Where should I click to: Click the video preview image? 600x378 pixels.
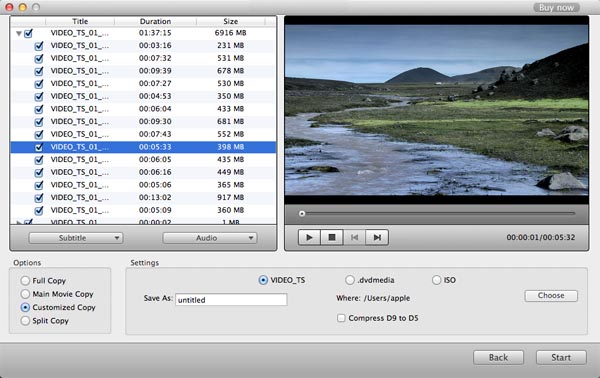pyautogui.click(x=437, y=110)
